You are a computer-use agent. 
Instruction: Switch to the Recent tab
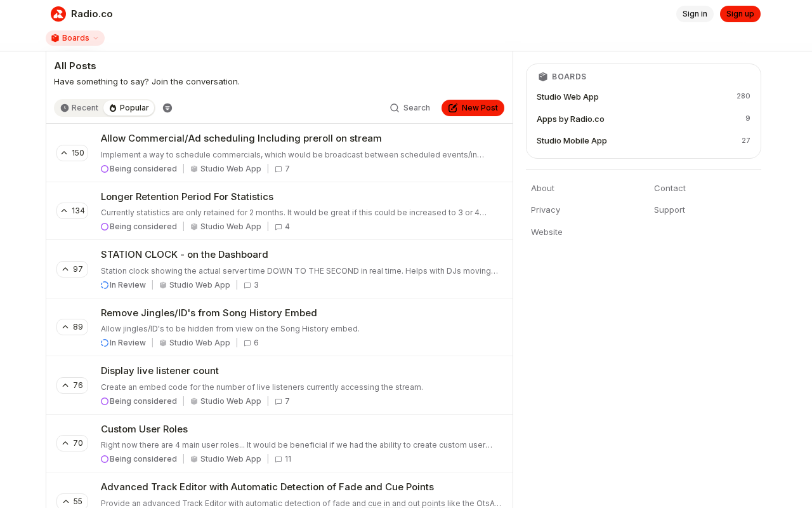79,108
